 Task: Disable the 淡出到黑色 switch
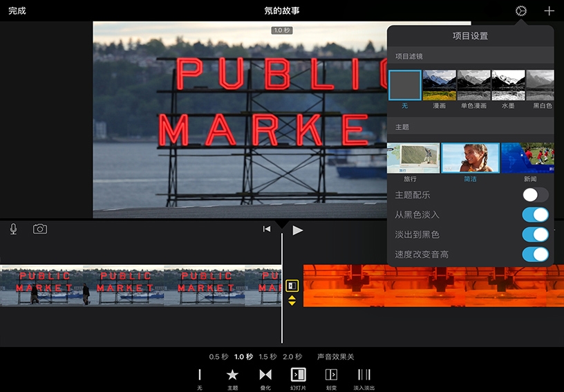coord(536,234)
